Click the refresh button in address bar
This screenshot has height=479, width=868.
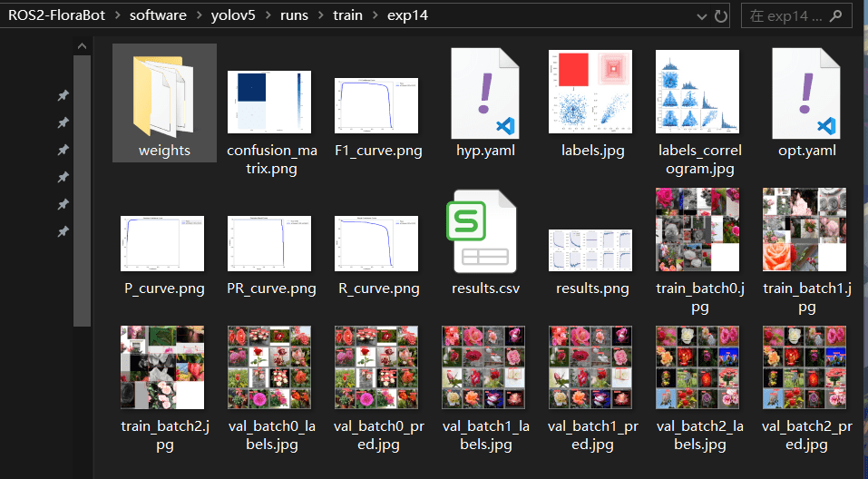click(x=721, y=16)
